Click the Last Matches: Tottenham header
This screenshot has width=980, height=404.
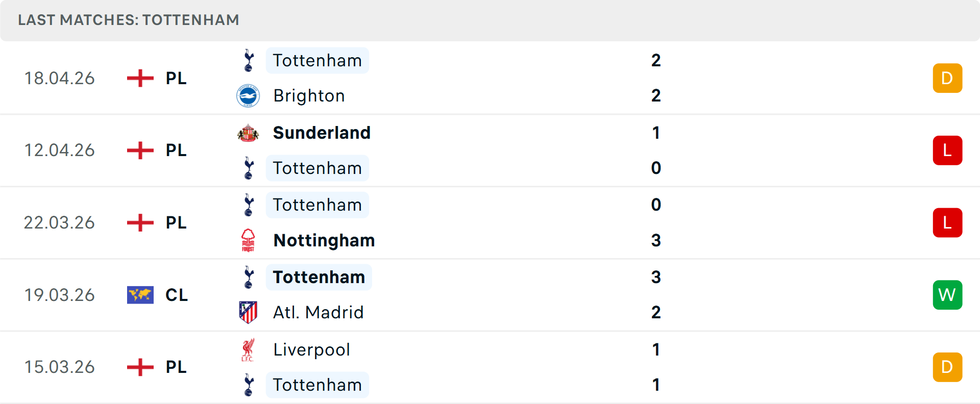tap(129, 20)
